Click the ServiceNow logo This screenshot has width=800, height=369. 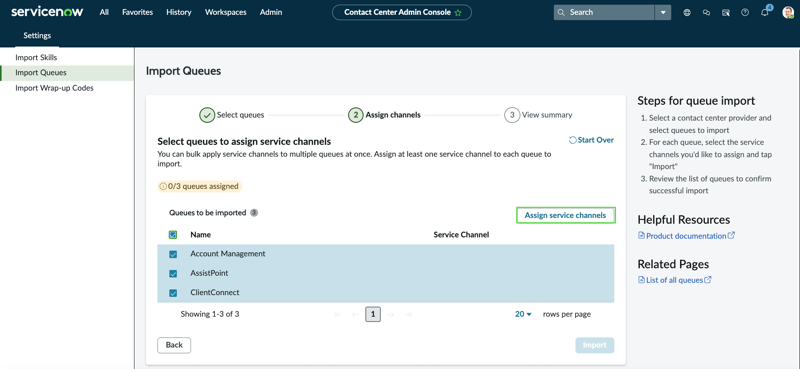[47, 12]
